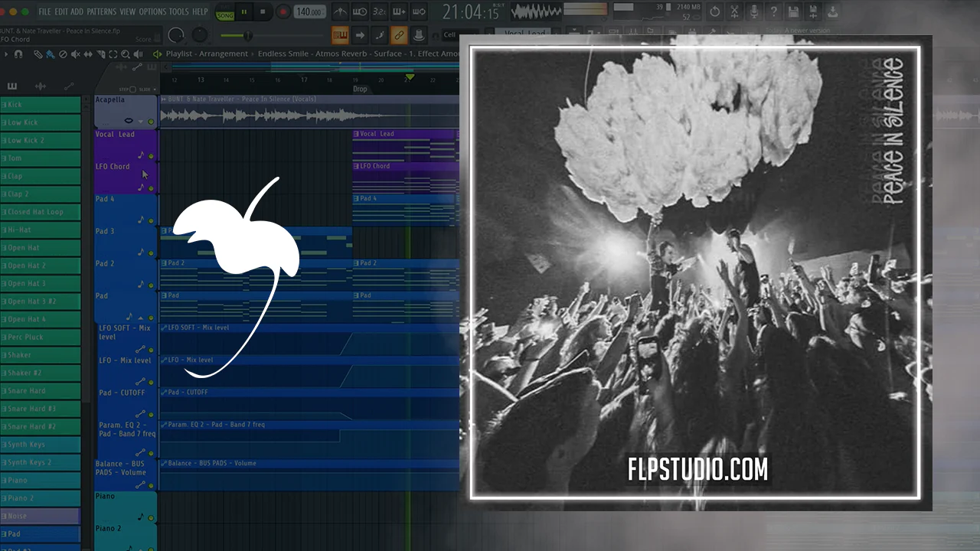The image size is (980, 551).
Task: Click the time display 21:04:15
Action: point(471,12)
